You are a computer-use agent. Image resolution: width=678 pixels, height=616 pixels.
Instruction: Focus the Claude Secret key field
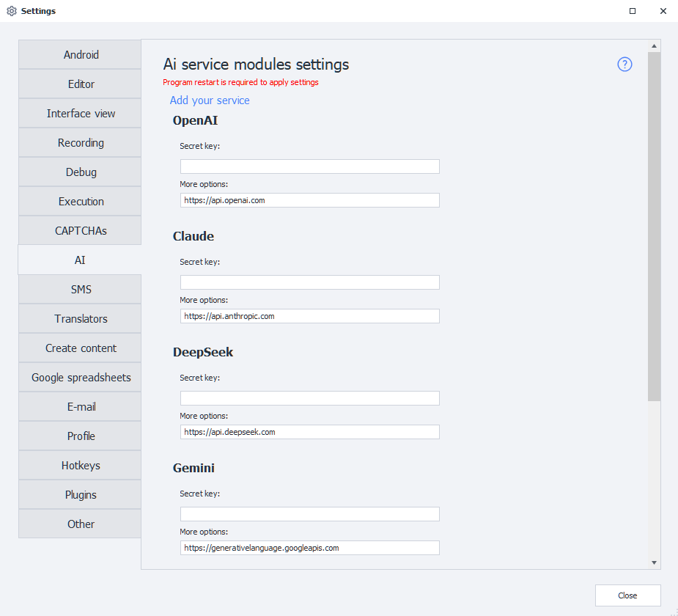click(x=309, y=282)
